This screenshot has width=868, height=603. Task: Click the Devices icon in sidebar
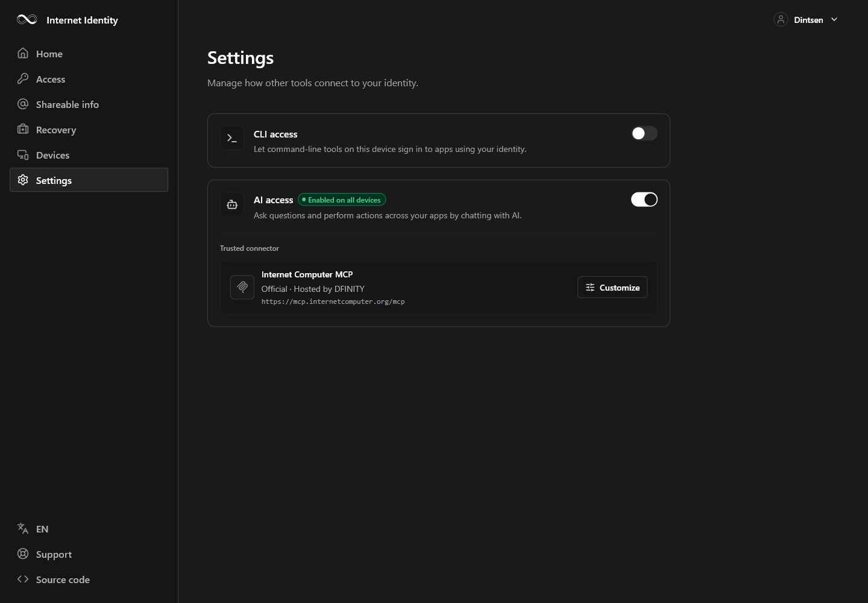[x=23, y=155]
